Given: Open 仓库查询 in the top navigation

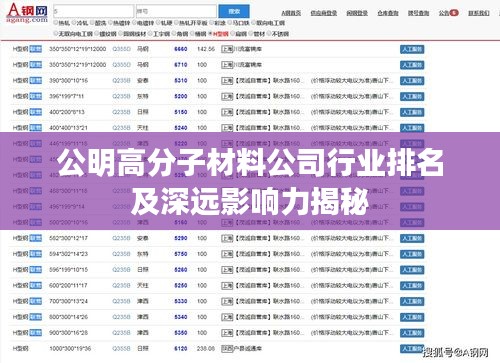Looking at the screenshot, I should tap(388, 13).
